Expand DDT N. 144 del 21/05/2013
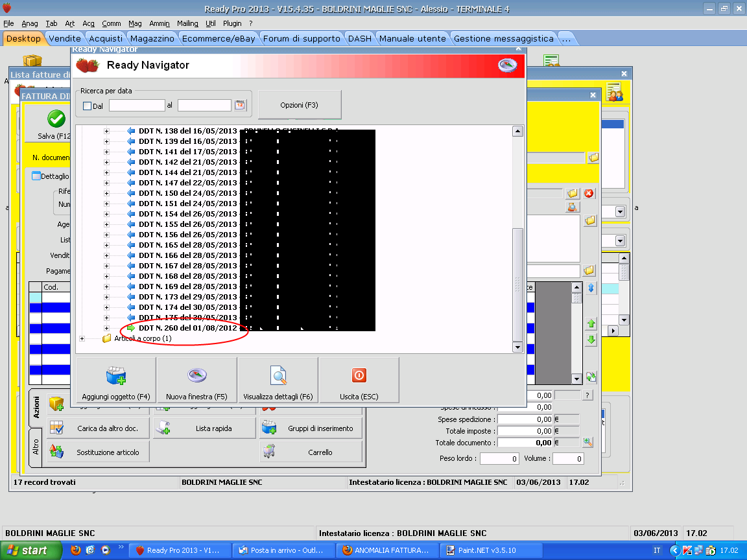 [x=107, y=172]
